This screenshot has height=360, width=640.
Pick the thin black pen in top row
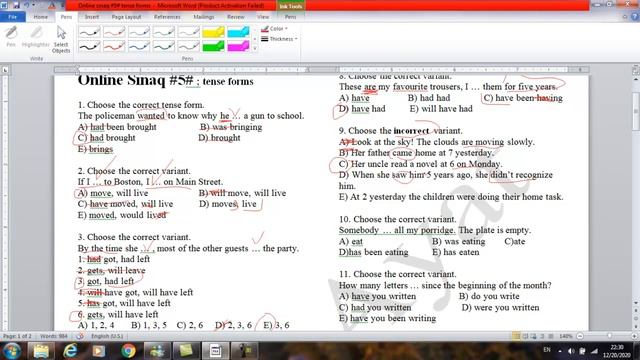pos(89,32)
